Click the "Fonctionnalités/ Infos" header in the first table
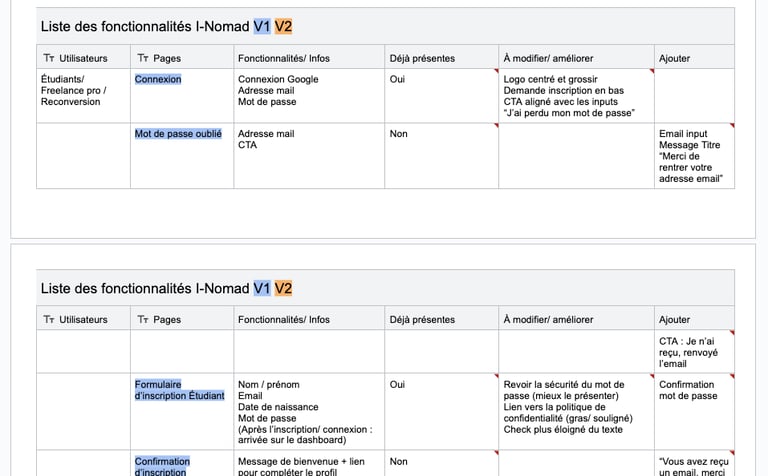Viewport: 768px width, 476px height. coord(284,58)
